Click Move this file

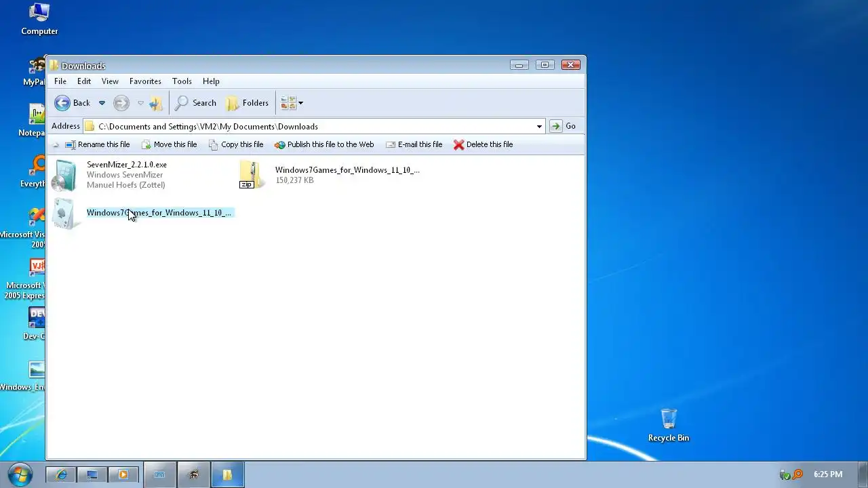coord(169,144)
